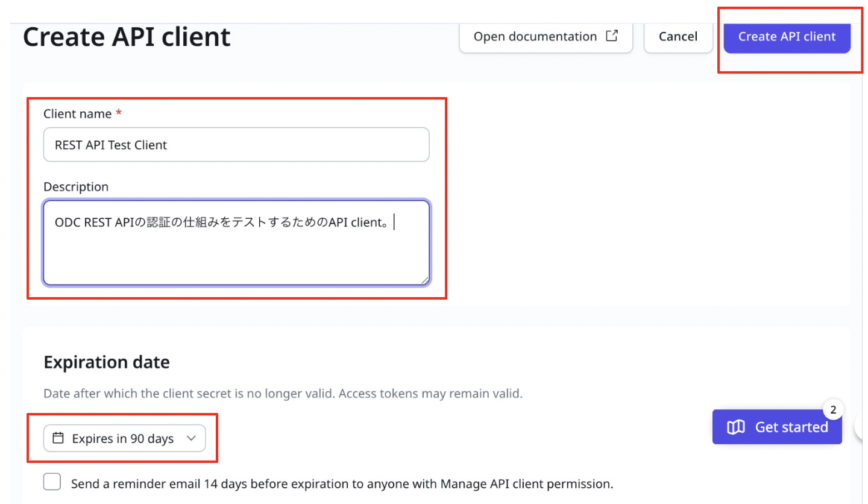Click the Create API client button
Screen dimensions: 868x504
coord(787,37)
